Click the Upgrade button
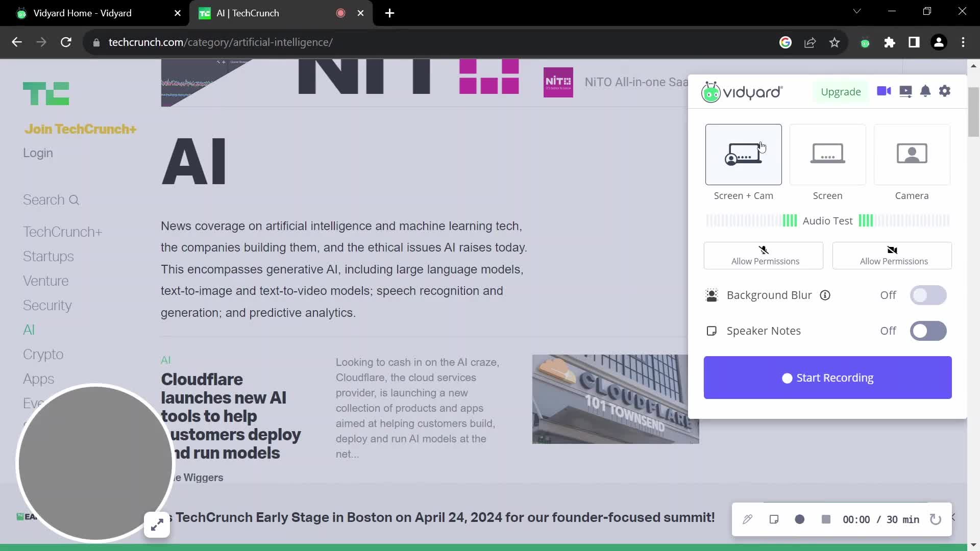The height and width of the screenshot is (551, 980). [840, 92]
